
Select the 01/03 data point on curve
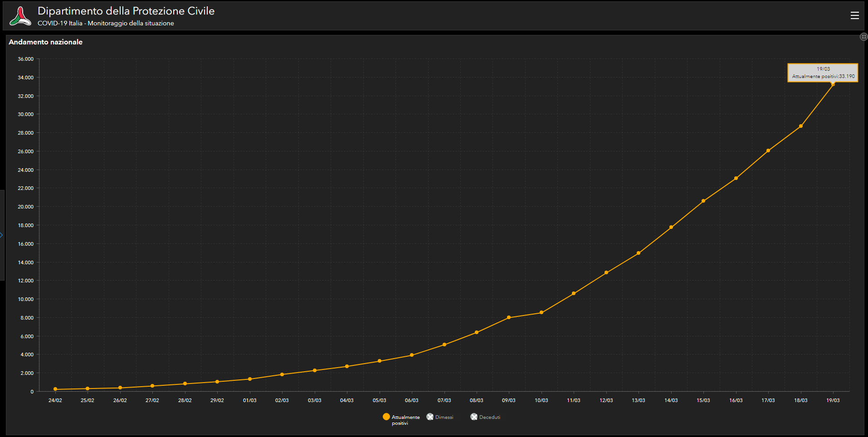250,379
